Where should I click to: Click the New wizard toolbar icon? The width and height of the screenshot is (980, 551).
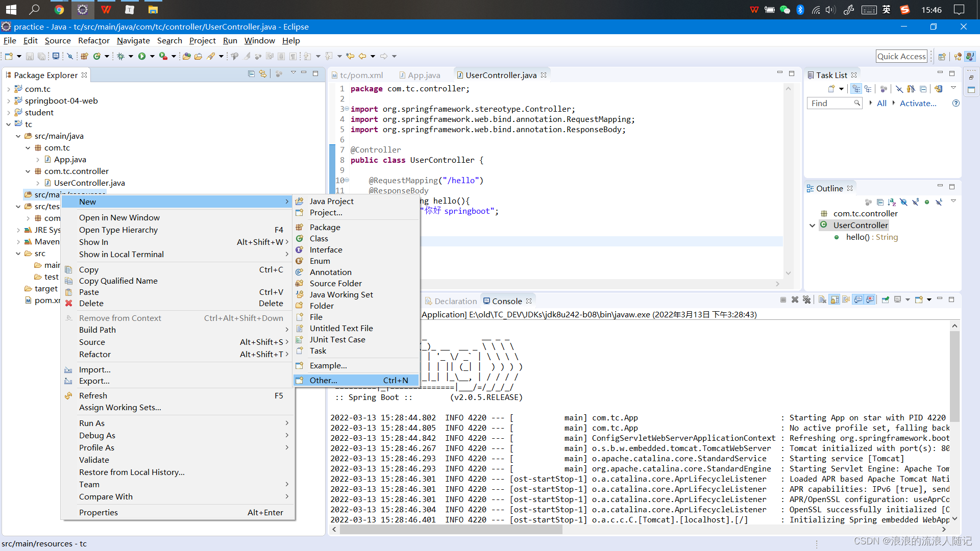[x=9, y=56]
